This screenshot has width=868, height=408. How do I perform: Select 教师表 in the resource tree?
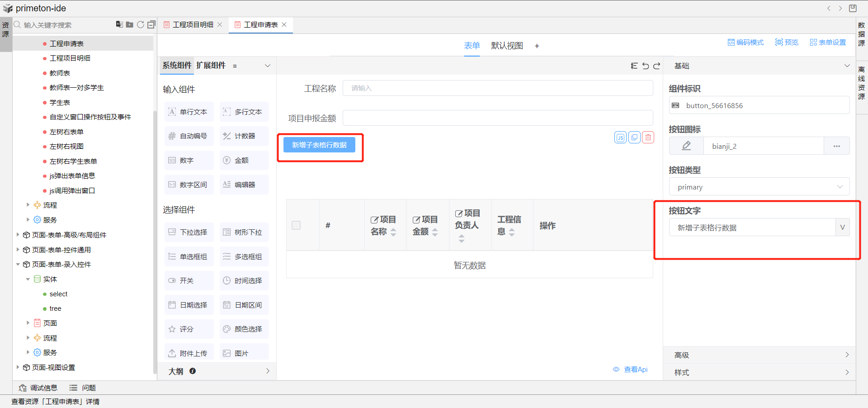click(x=60, y=73)
